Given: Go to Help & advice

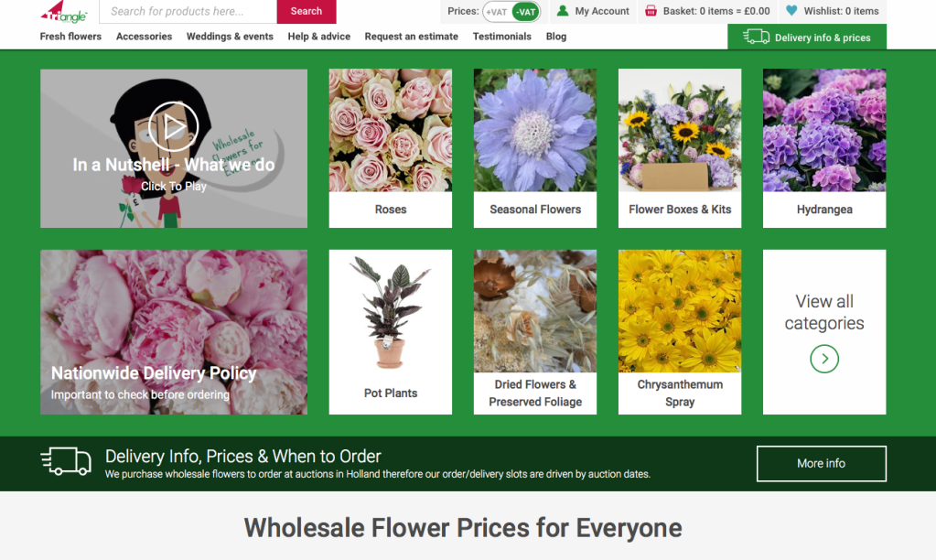Looking at the screenshot, I should (318, 37).
